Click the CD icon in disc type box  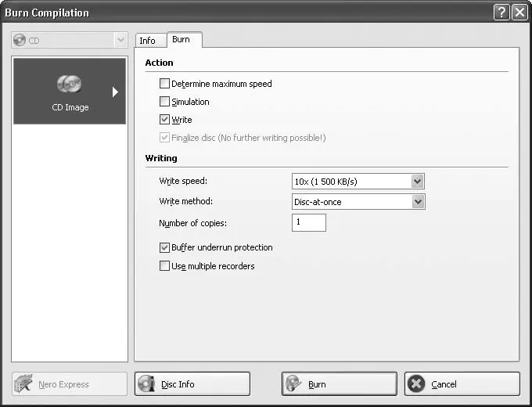[x=20, y=41]
